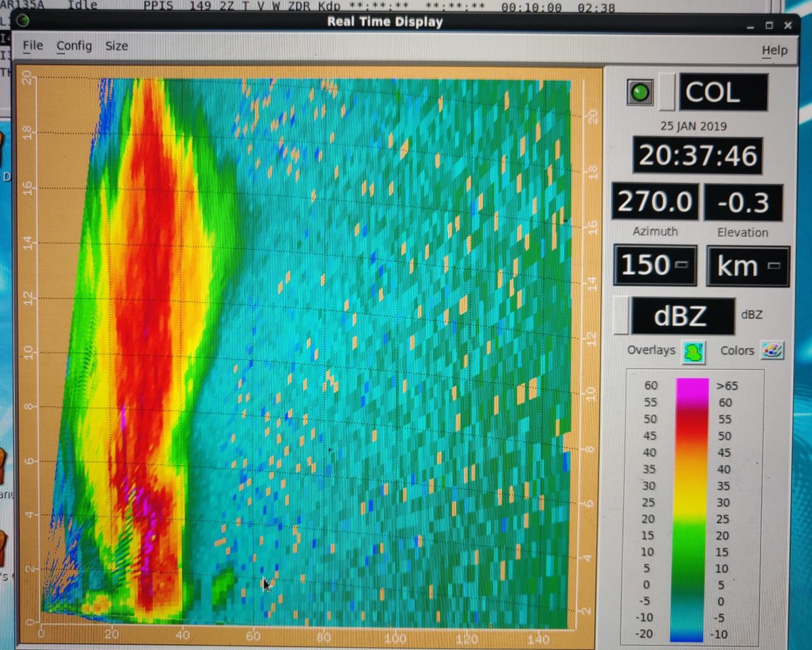Screen dimensions: 812x650
Task: Open the Help menu
Action: pos(775,50)
